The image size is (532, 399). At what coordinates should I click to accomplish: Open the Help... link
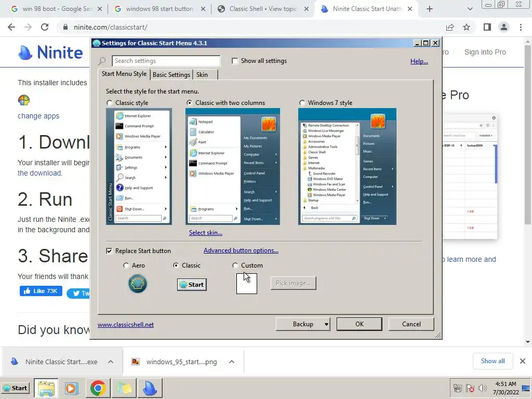[419, 61]
